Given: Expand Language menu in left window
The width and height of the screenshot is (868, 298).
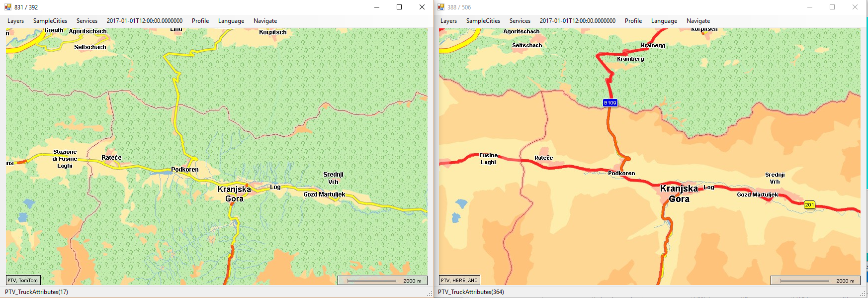Looking at the screenshot, I should coord(231,21).
